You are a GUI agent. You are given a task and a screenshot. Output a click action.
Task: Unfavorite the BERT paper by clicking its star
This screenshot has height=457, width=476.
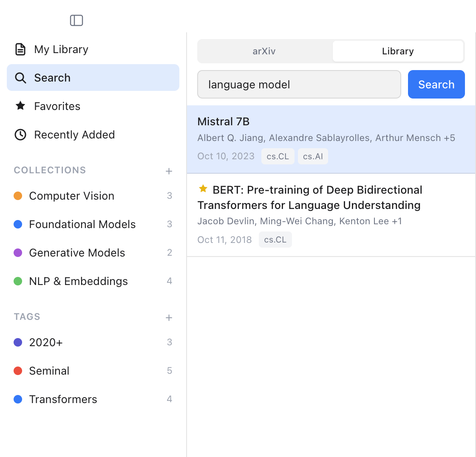(203, 188)
